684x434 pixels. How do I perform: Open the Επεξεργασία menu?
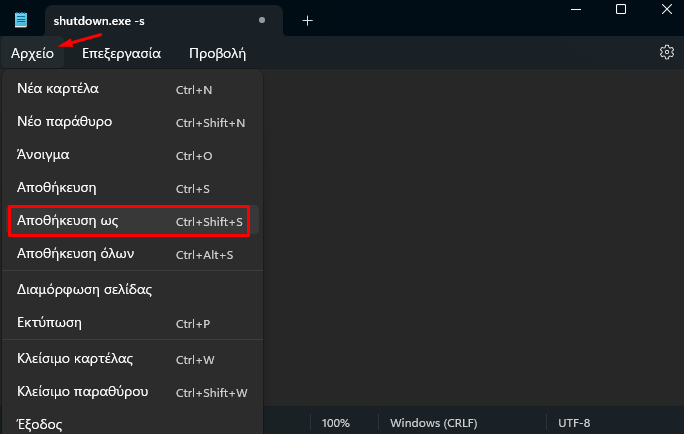[x=121, y=53]
